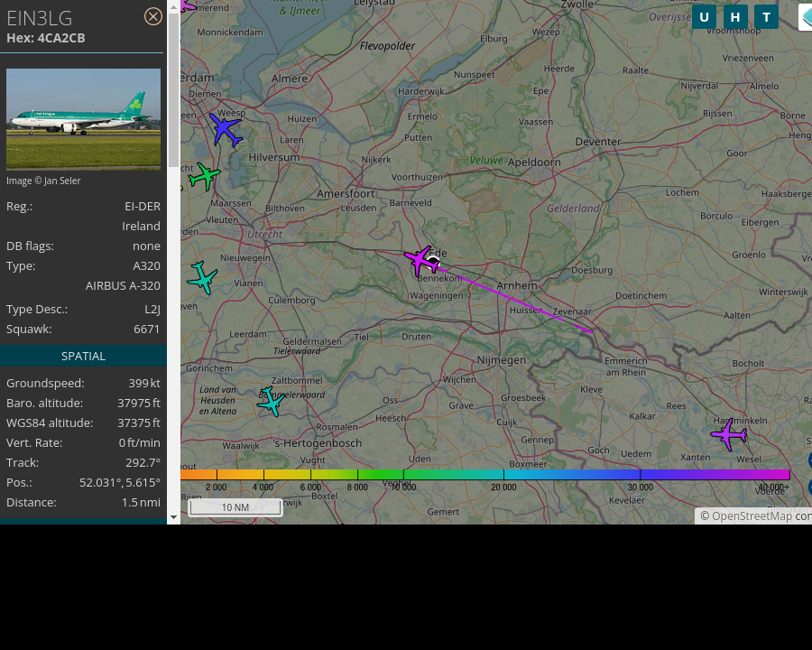Click the Hex: 4CA2CB identifier
Viewport: 812px width, 650px height.
46,38
